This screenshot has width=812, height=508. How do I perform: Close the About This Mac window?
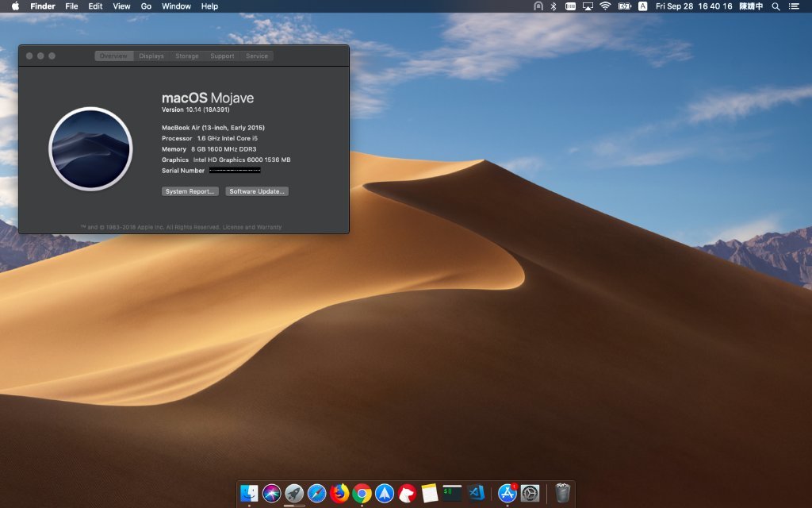[x=29, y=56]
